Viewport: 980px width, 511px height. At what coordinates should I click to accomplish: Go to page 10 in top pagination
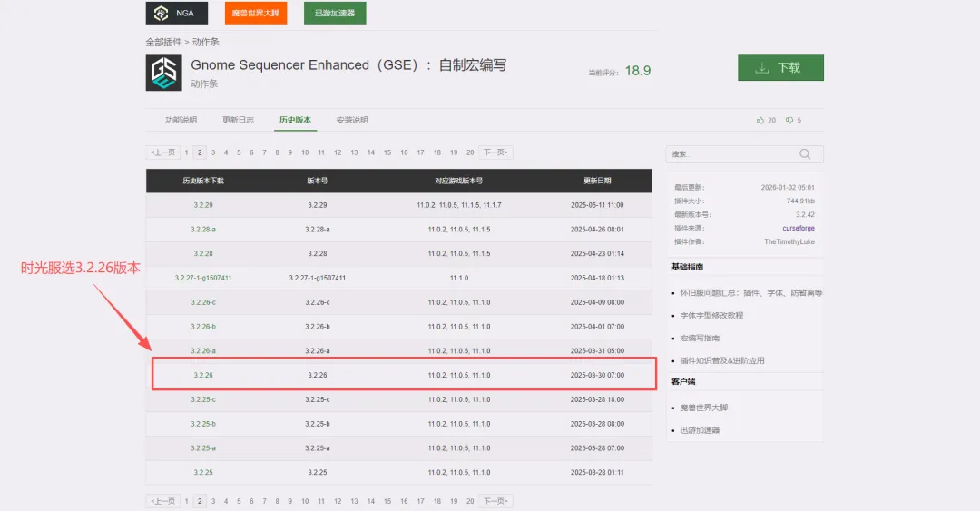tap(305, 152)
